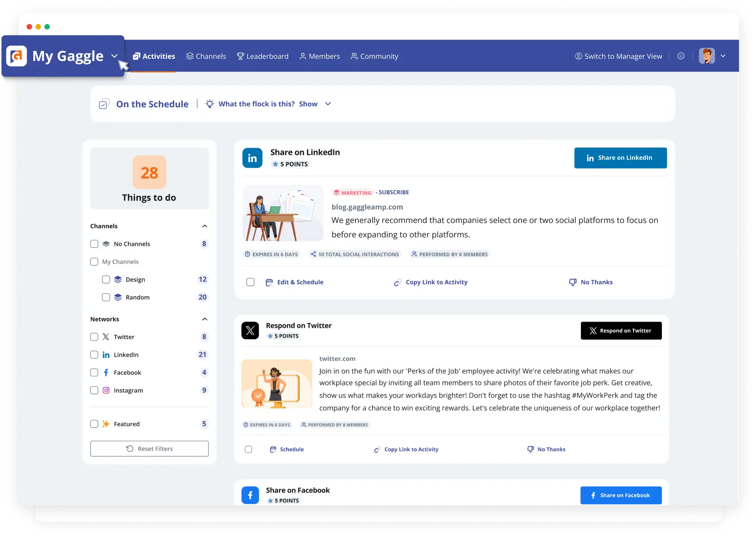The width and height of the screenshot is (756, 540).
Task: Expand the user profile menu chevron
Action: pos(723,56)
